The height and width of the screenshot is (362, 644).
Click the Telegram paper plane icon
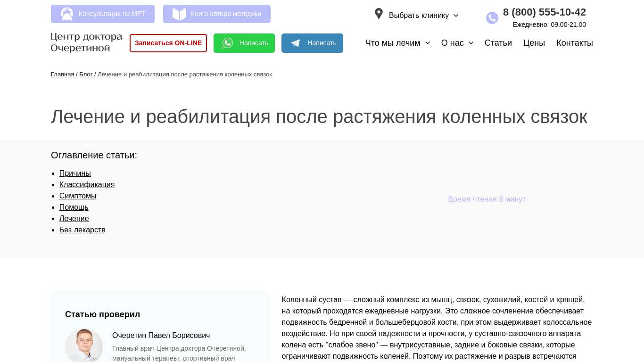tap(296, 43)
